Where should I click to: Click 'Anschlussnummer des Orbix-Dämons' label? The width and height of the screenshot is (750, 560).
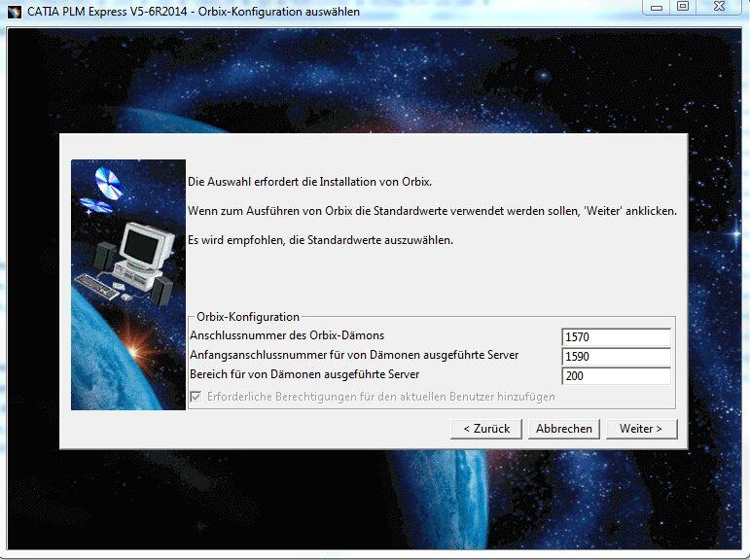pos(287,335)
